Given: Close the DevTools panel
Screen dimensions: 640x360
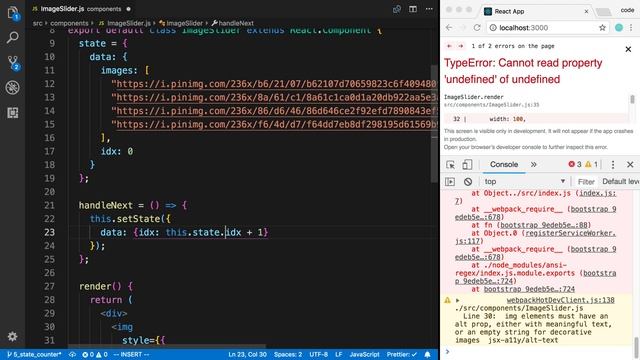Looking at the screenshot, I should coord(630,164).
